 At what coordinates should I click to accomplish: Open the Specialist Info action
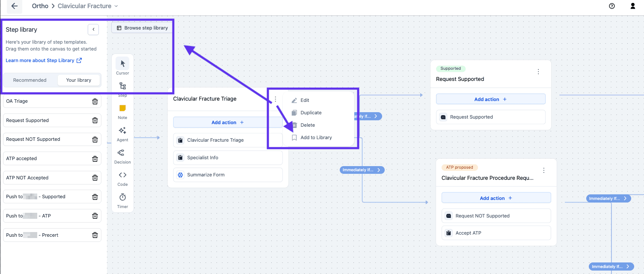tap(228, 158)
